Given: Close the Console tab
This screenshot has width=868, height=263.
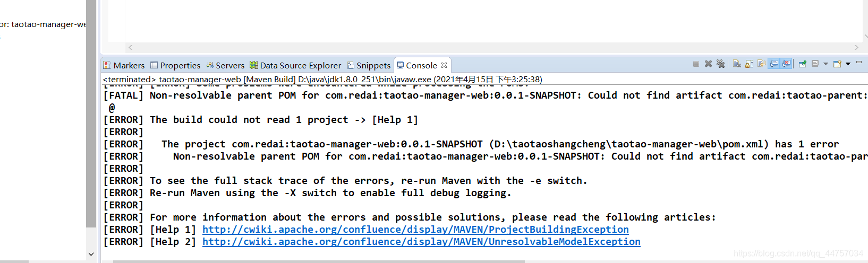Looking at the screenshot, I should (x=444, y=65).
